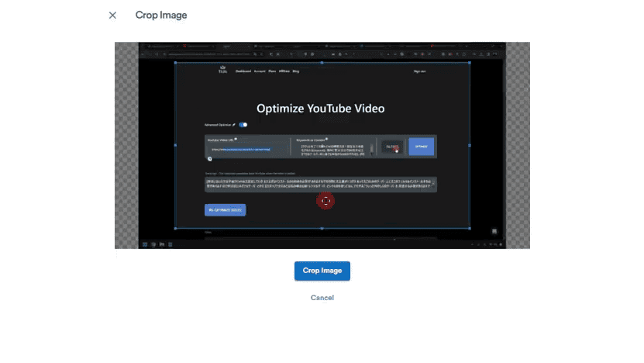This screenshot has width=644, height=363.
Task: Select the bottom-right crop corner handle
Action: coord(470,228)
